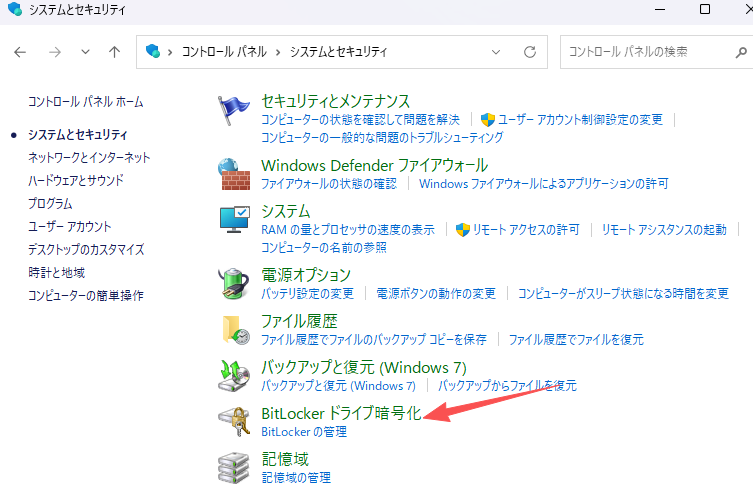Click the File History folder clock icon
The height and width of the screenshot is (485, 753).
[x=236, y=330]
